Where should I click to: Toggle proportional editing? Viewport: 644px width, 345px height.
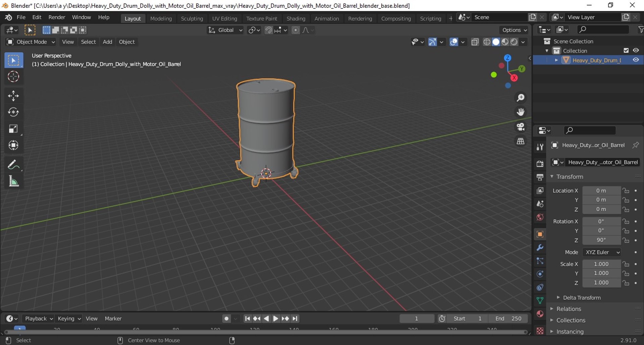pos(296,30)
